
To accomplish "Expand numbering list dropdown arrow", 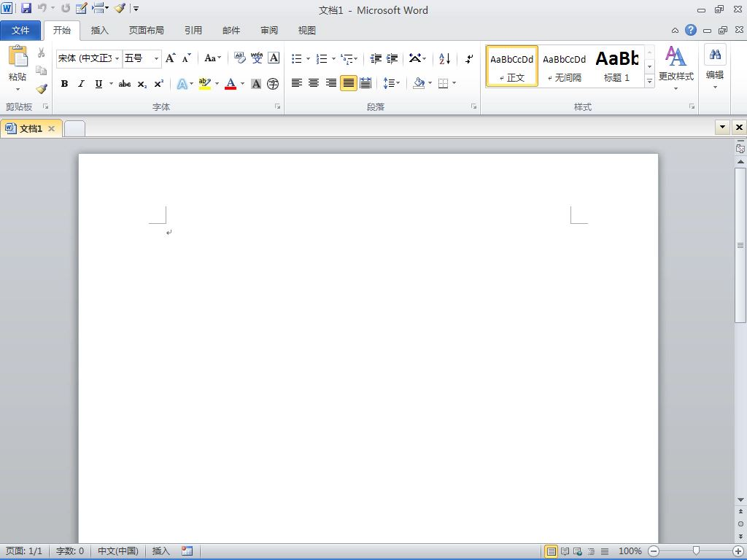I will point(333,58).
